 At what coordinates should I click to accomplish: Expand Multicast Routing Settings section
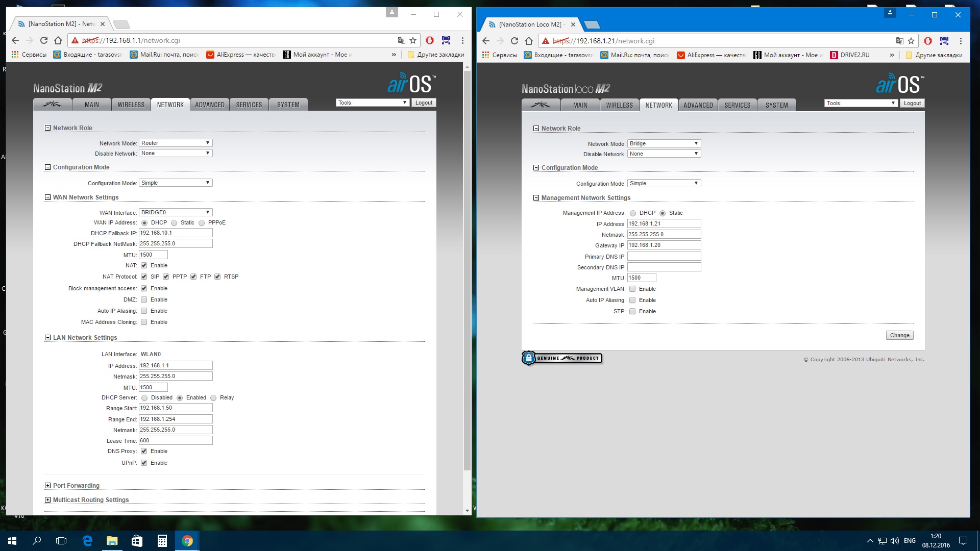47,500
